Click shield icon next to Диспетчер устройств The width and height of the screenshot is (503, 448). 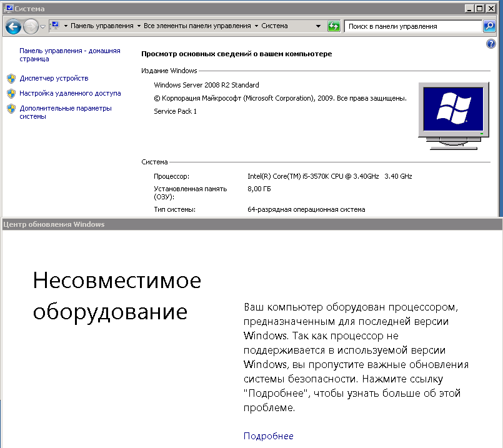click(x=11, y=78)
